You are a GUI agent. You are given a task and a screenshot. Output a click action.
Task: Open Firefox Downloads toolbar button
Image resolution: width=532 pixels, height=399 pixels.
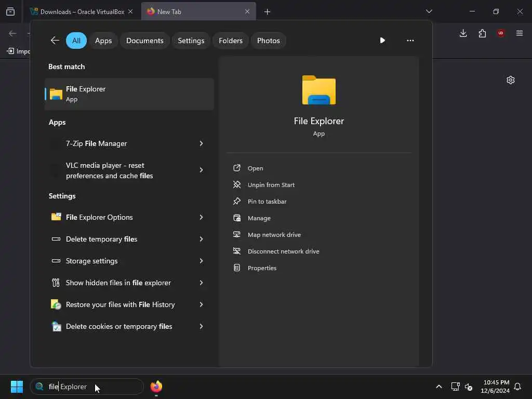pyautogui.click(x=463, y=33)
